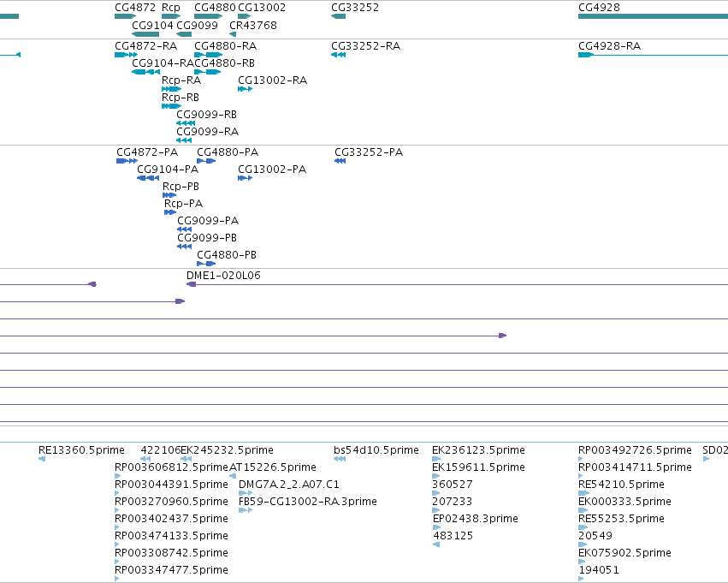Image resolution: width=728 pixels, height=583 pixels.
Task: Open the CG33252 gene label
Action: click(355, 8)
